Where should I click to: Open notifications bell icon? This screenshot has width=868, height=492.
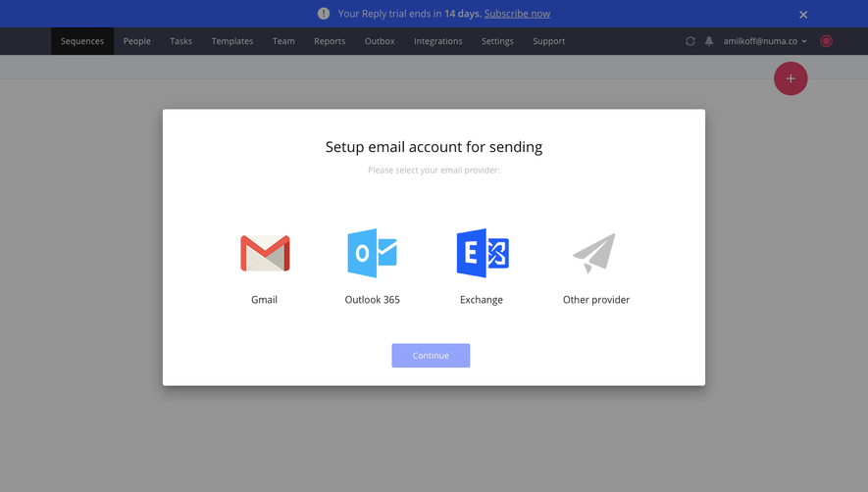point(708,41)
